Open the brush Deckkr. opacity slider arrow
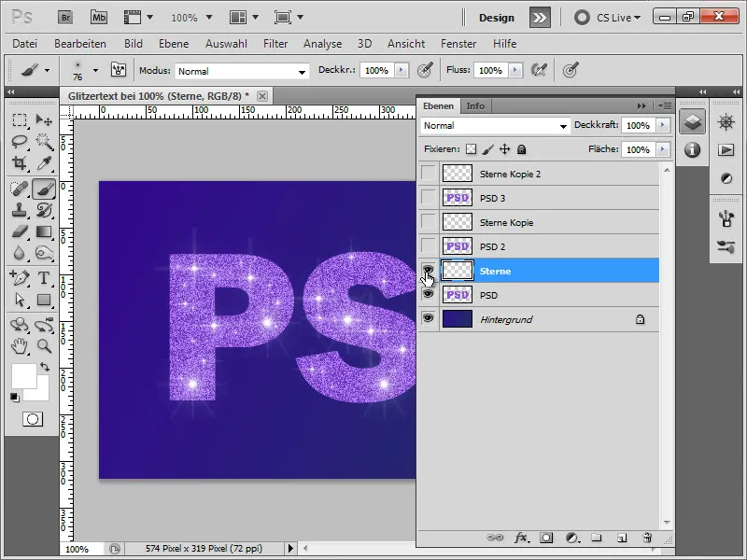Image resolution: width=747 pixels, height=560 pixels. tap(402, 71)
